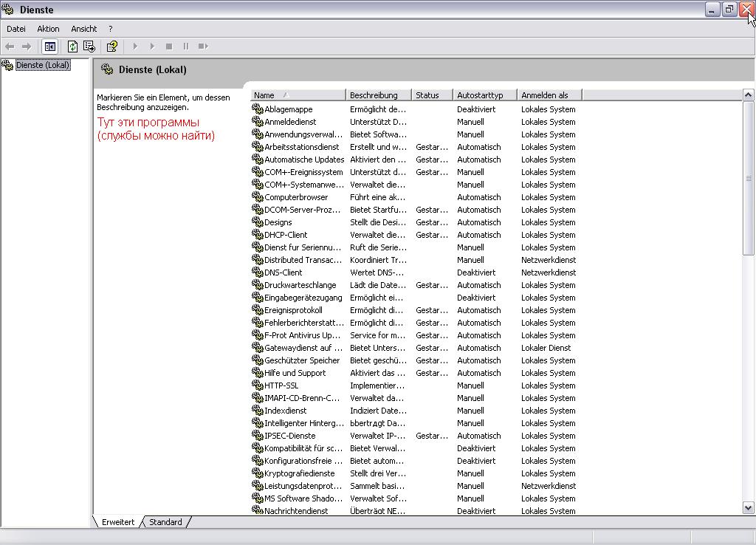Click the Pause service toolbar icon
Screen dimensions: 756x545
[x=185, y=47]
